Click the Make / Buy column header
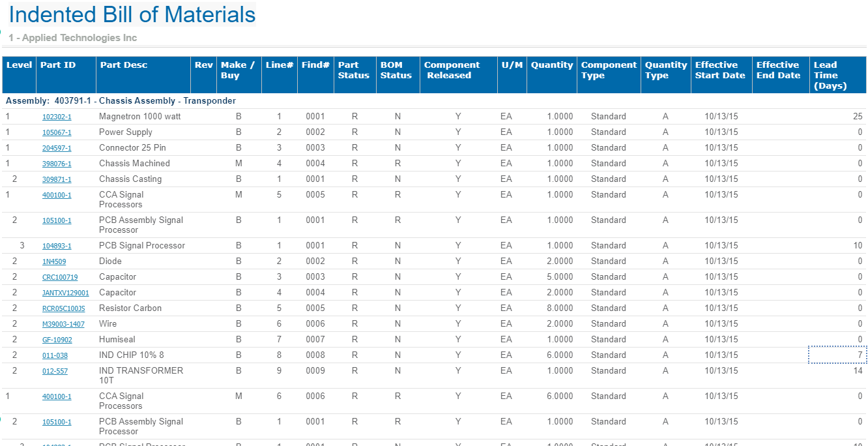 (x=238, y=70)
